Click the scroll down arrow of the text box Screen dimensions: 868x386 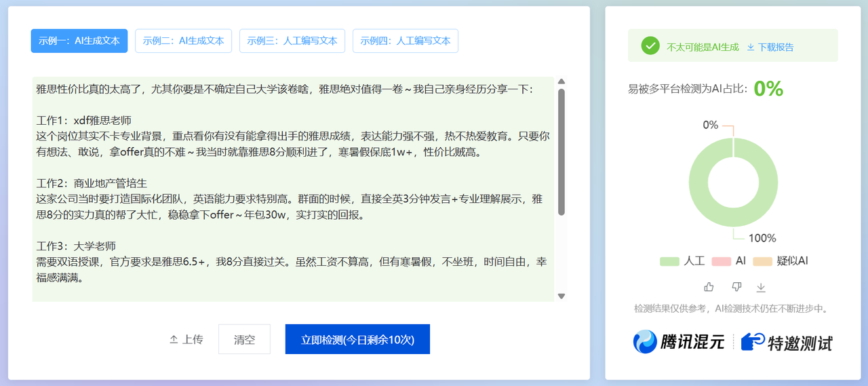coord(561,296)
